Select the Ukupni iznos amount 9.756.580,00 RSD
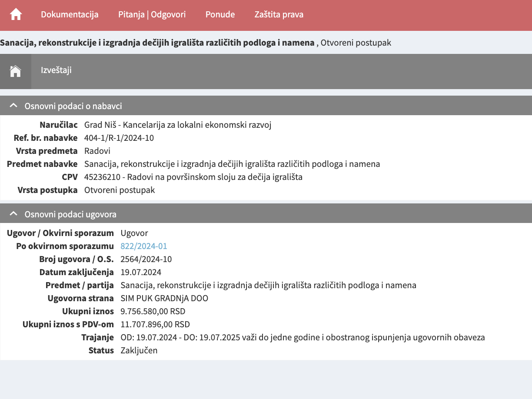The height and width of the screenshot is (399, 532). coord(153,311)
